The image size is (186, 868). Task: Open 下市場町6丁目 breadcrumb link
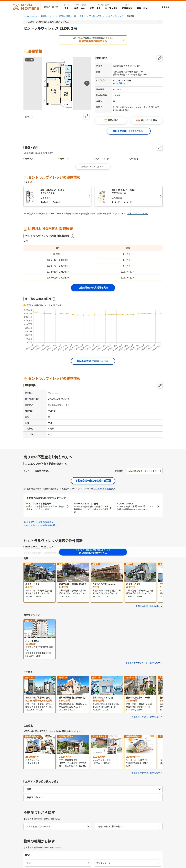coord(95,16)
